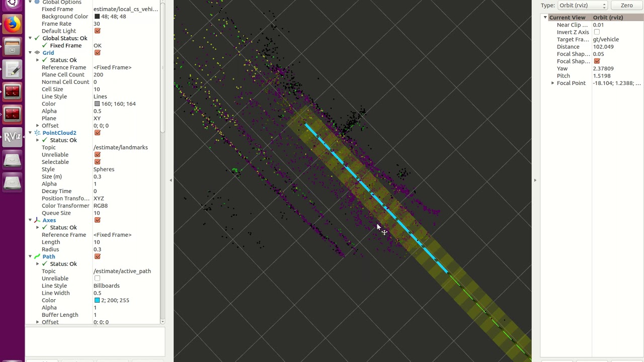Collapse the Displays panel with its side arrow
This screenshot has height=362, width=644.
pos(171,180)
